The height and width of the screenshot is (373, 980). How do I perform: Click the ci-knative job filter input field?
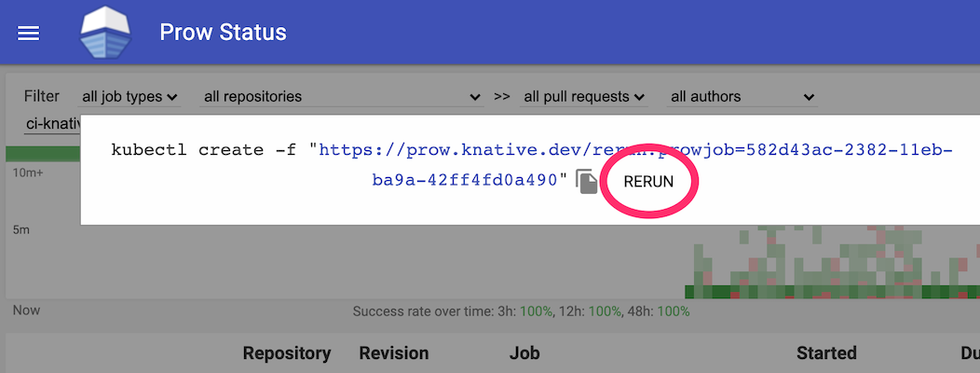click(52, 123)
